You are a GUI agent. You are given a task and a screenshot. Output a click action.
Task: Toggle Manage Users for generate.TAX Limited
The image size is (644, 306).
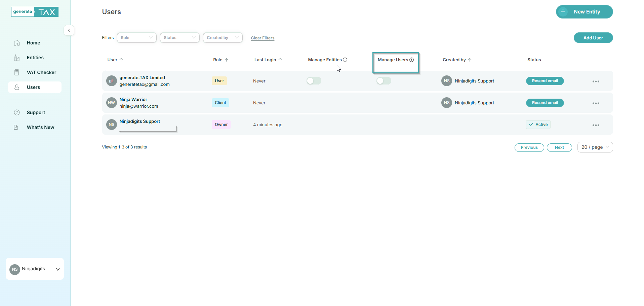[x=384, y=81]
